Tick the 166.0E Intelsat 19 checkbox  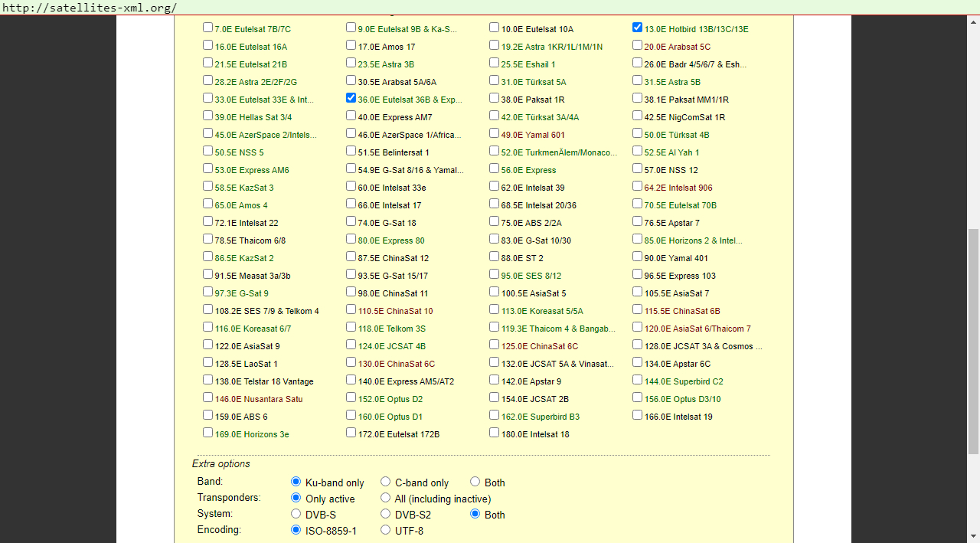[638, 415]
